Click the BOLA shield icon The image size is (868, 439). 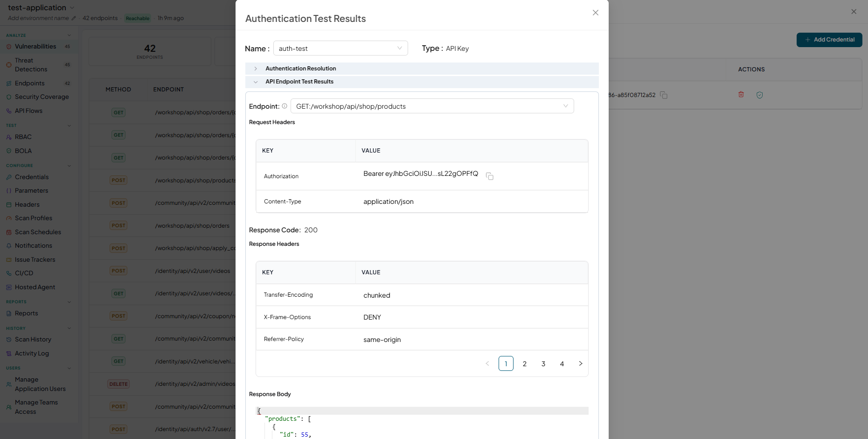tap(9, 151)
